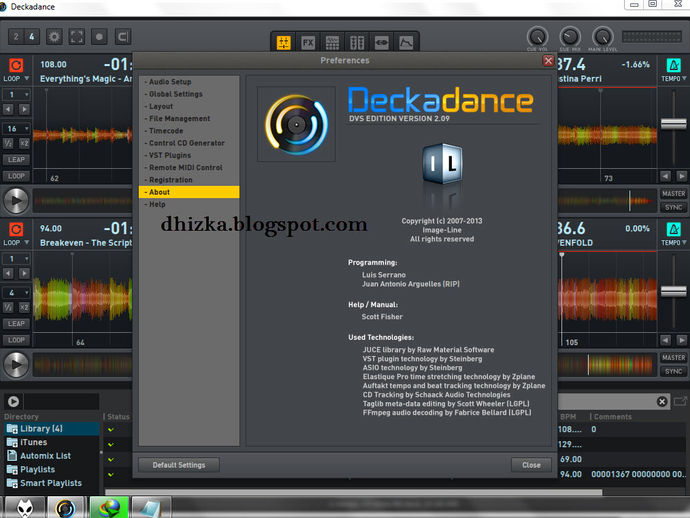Click the record button in top toolbar

pyautogui.click(x=100, y=37)
